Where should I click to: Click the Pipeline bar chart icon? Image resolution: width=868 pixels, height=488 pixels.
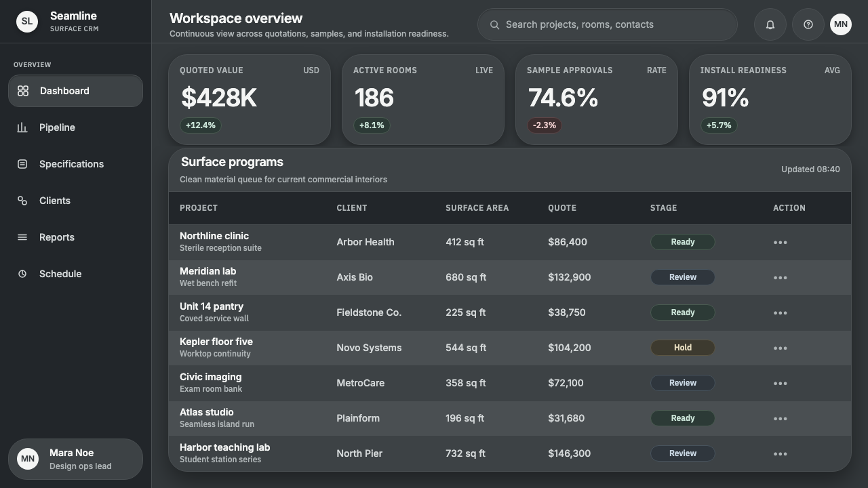coord(22,127)
